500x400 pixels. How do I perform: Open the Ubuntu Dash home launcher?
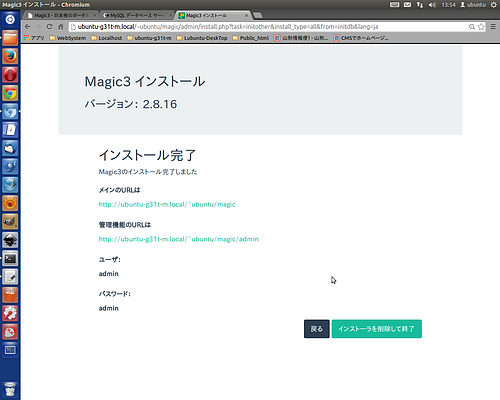tap(10, 20)
